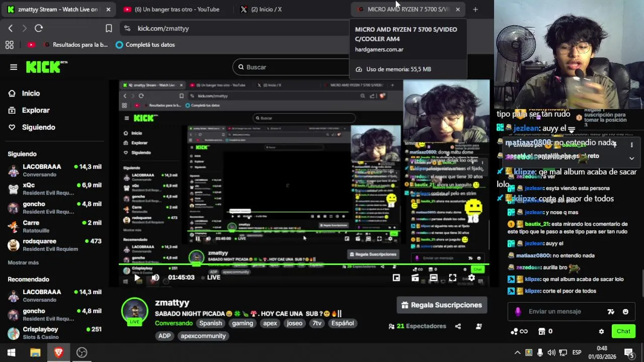Open the notification center in taskbar
The image size is (644, 362).
[628, 352]
